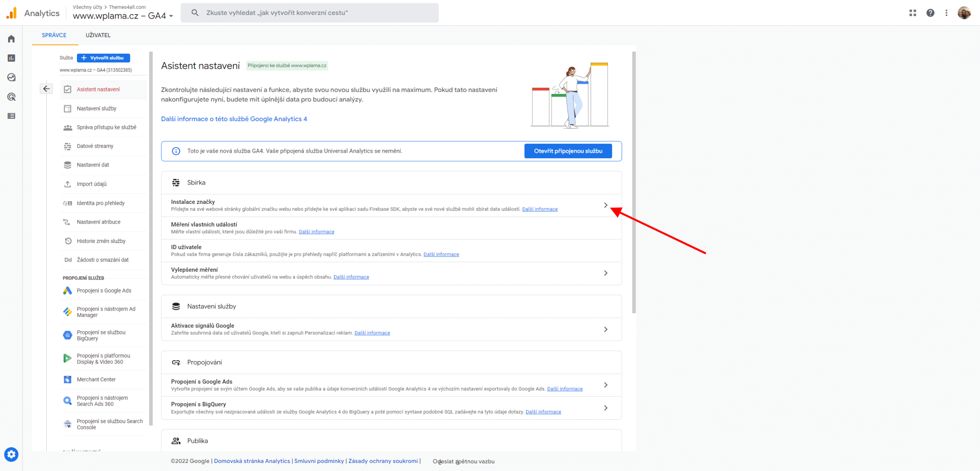The width and height of the screenshot is (980, 471).
Task: Click the Měření vlastních událostí row title
Action: [204, 224]
